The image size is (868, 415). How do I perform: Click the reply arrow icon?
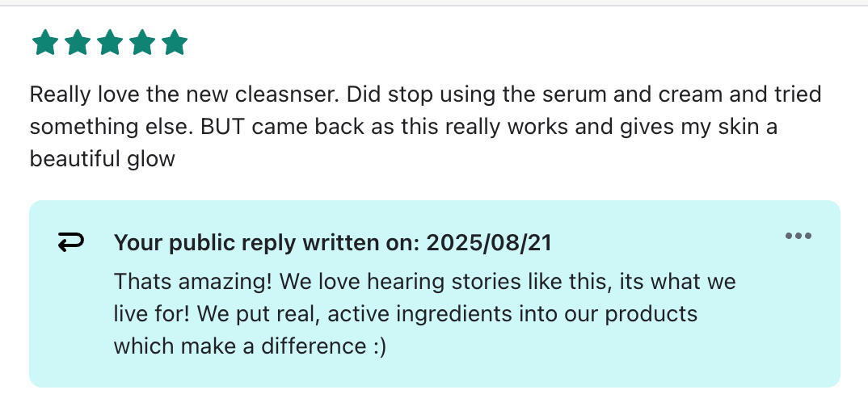pos(72,241)
